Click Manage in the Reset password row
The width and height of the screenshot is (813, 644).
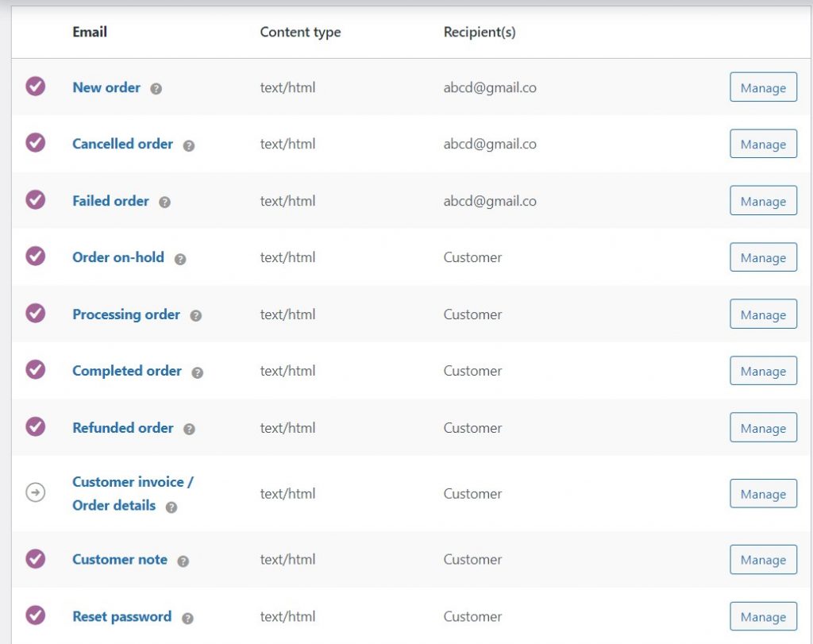[763, 616]
